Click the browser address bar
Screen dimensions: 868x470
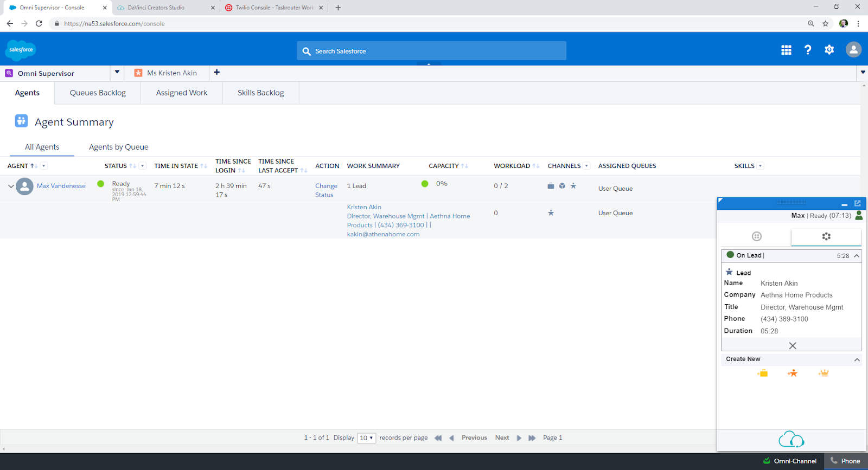tap(429, 23)
